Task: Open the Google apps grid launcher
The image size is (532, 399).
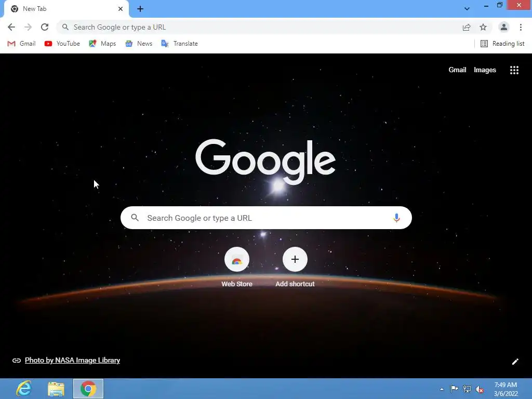Action: 514,70
